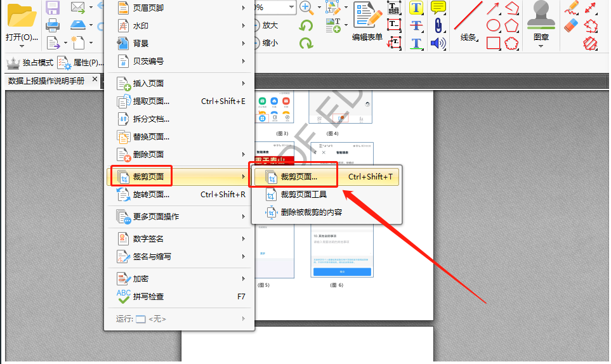Click the email send icon
This screenshot has width=611, height=364.
(78, 7)
